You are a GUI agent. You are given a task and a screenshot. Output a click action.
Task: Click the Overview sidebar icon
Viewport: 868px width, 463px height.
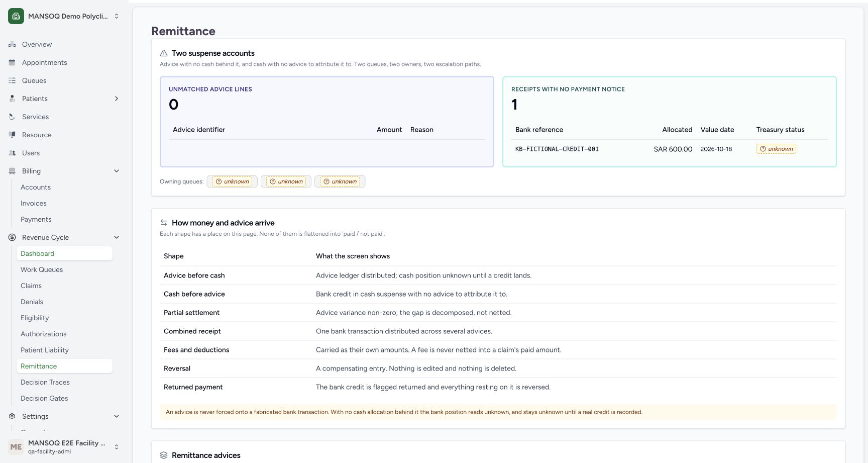12,44
